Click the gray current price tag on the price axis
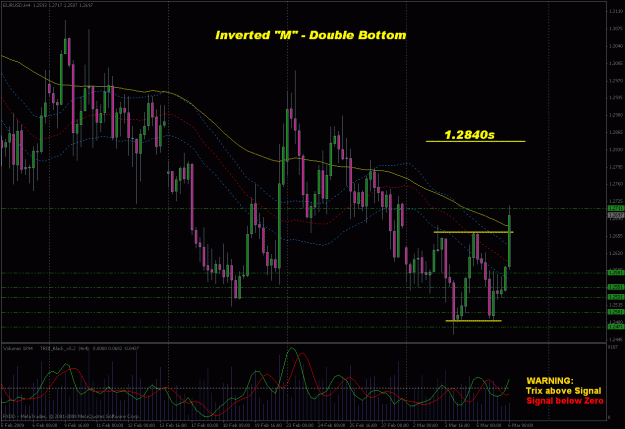625x429 pixels. click(x=616, y=215)
